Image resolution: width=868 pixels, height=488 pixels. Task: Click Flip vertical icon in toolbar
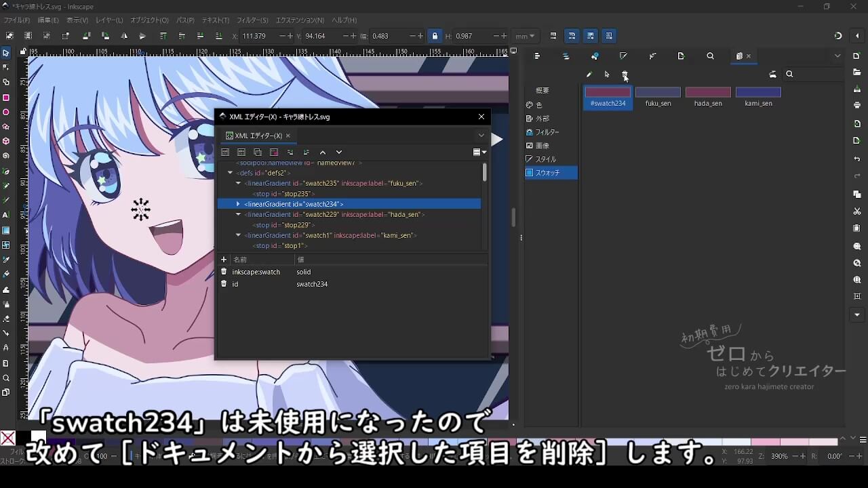[142, 36]
